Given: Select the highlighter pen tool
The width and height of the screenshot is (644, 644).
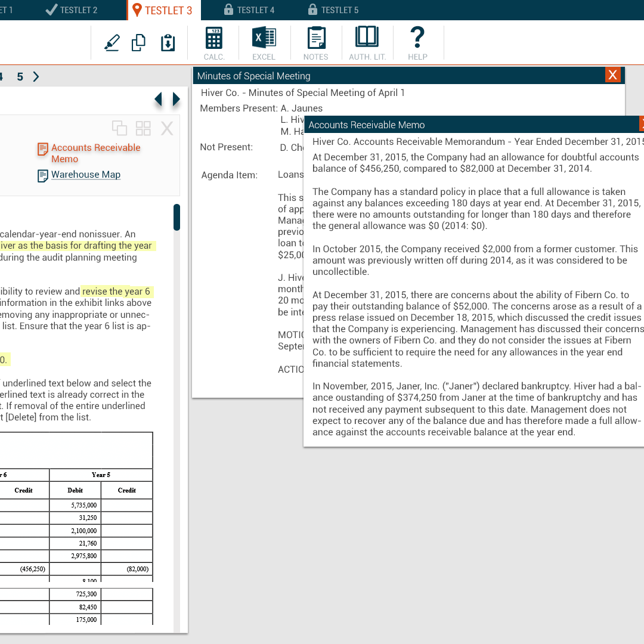Looking at the screenshot, I should (112, 43).
